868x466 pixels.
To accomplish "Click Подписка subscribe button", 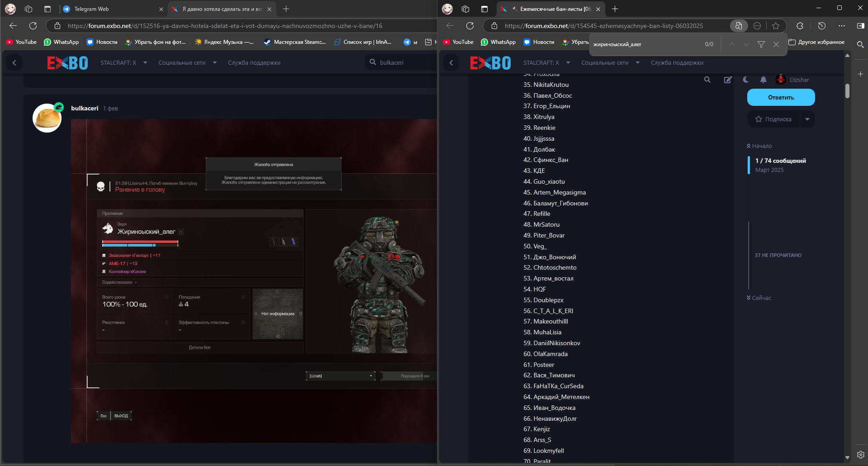I will coord(773,119).
